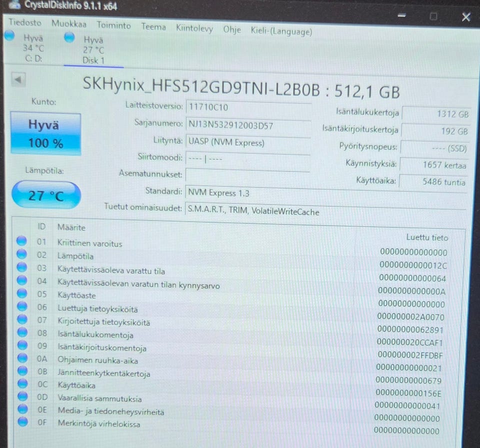This screenshot has height=448, width=480.
Task: Select the C: D: disk tab
Action: [x=33, y=48]
